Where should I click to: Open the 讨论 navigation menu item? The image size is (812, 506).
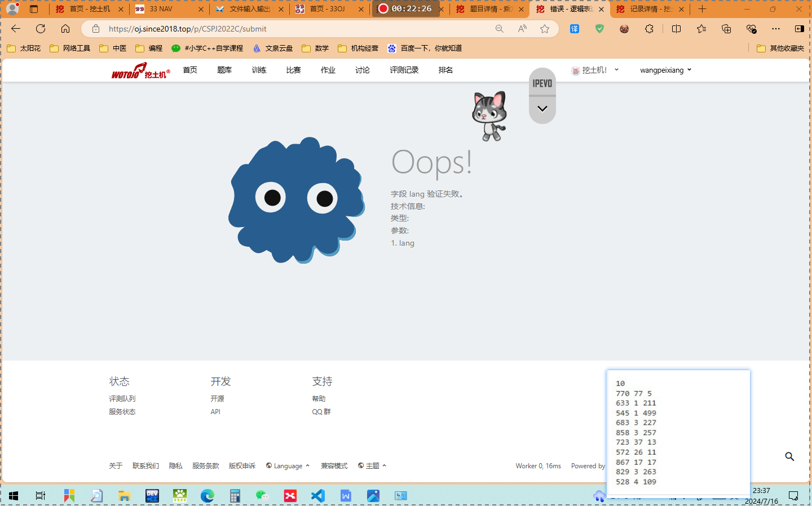pyautogui.click(x=363, y=70)
